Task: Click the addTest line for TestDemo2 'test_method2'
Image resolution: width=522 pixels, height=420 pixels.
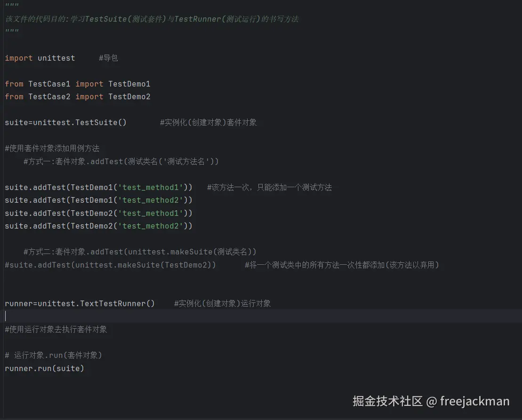Action: tap(99, 226)
